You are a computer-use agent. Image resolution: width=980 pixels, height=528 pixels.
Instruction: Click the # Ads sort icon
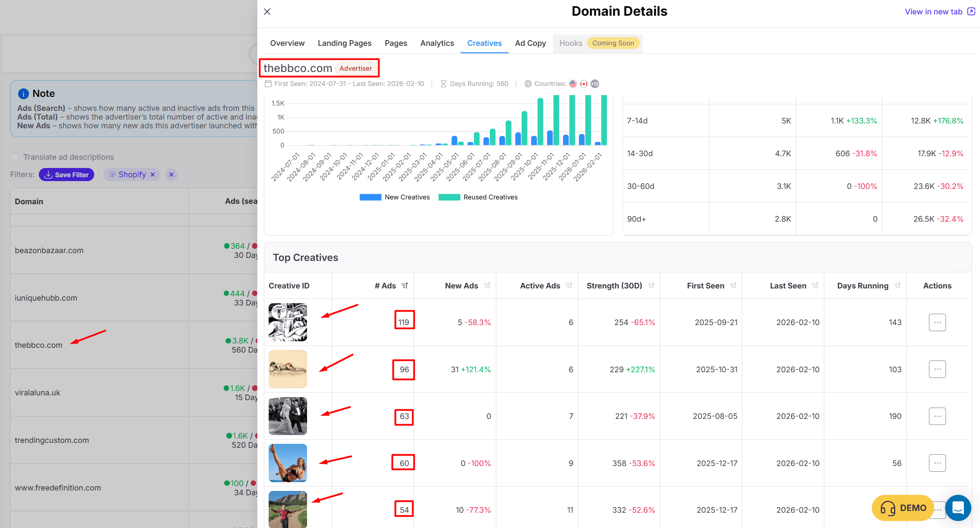click(405, 286)
